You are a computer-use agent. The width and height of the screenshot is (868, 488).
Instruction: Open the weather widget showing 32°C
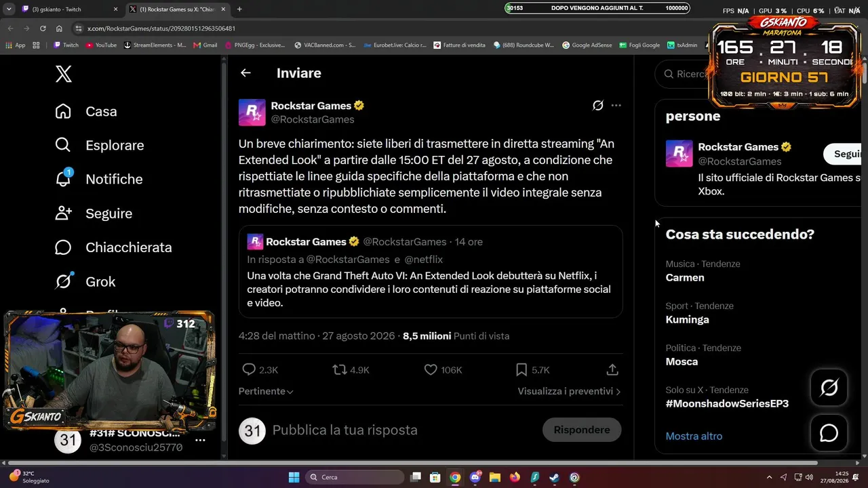(30, 477)
